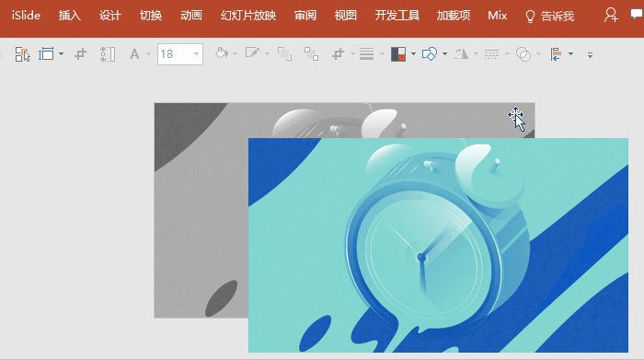Expand the rotate dropdown arrow
The height and width of the screenshot is (360, 644).
pos(476,53)
